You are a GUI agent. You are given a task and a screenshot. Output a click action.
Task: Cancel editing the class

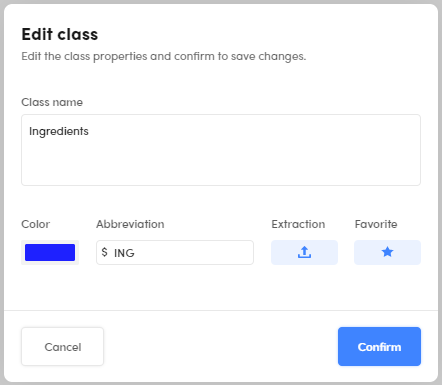[x=63, y=346]
